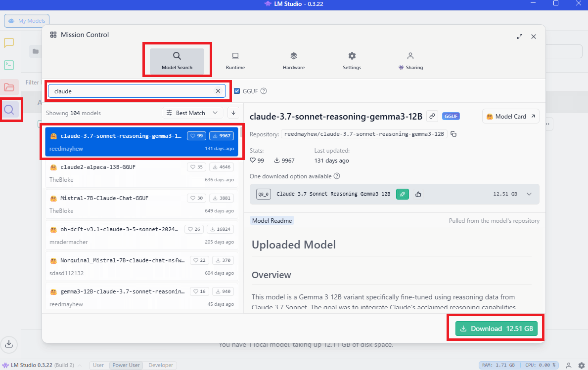Open the Model Search tab
Screen dimensions: 588x370
pos(177,61)
